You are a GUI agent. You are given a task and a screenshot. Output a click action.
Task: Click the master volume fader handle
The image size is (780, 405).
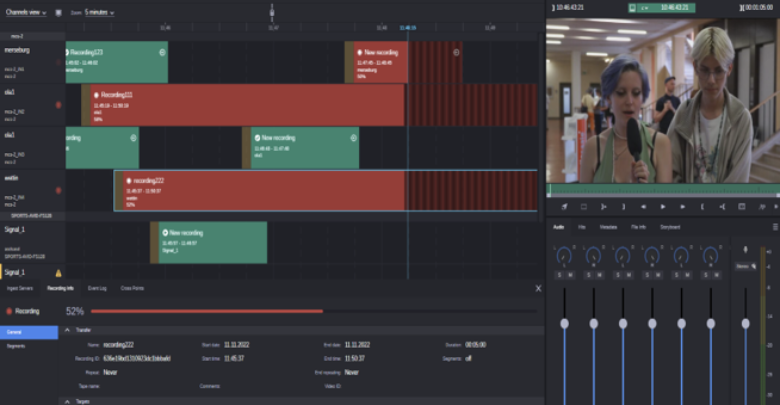coord(745,323)
